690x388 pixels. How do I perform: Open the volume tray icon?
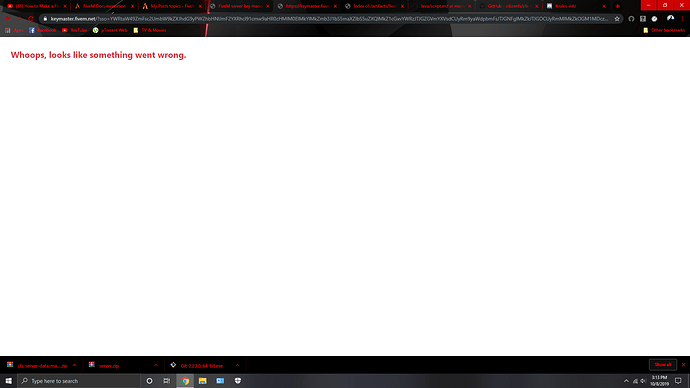[643, 381]
